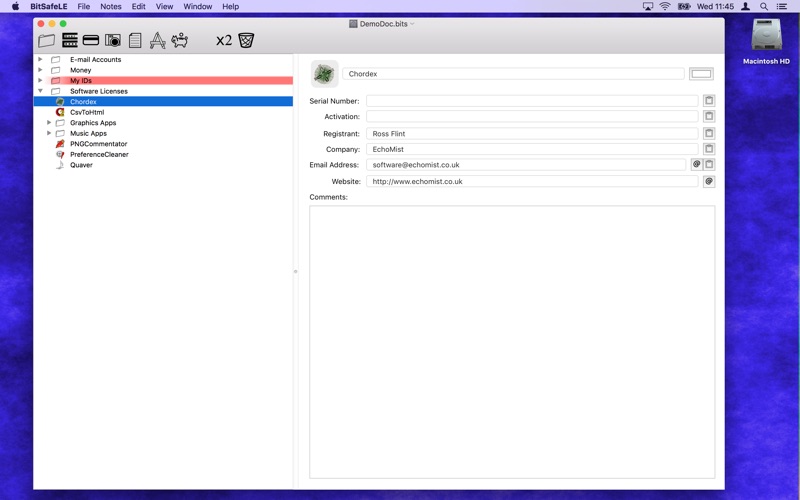
Task: Click the @ icon beside Email Address
Action: (x=696, y=164)
